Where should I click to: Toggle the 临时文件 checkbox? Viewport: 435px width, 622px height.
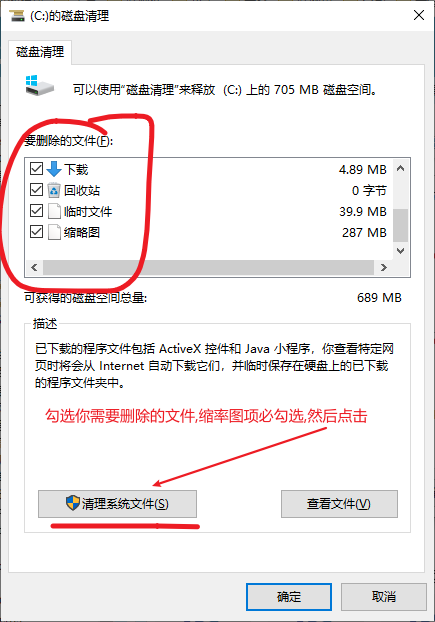[36, 211]
